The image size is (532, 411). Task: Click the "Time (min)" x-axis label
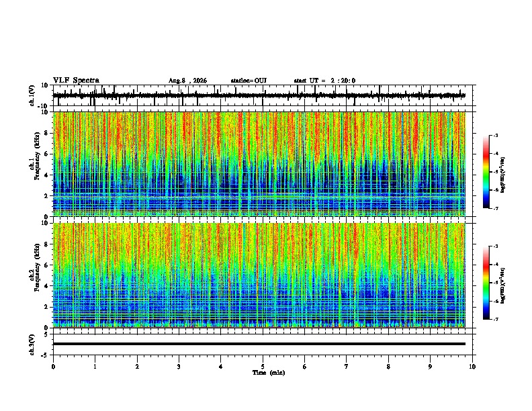tap(269, 373)
